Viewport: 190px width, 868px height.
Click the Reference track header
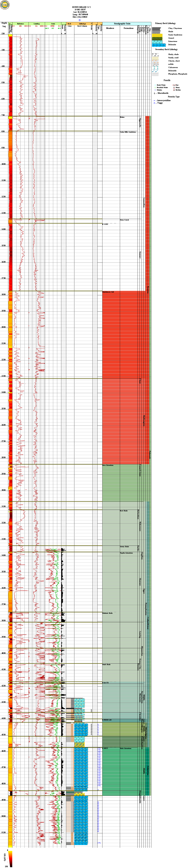point(20,24)
